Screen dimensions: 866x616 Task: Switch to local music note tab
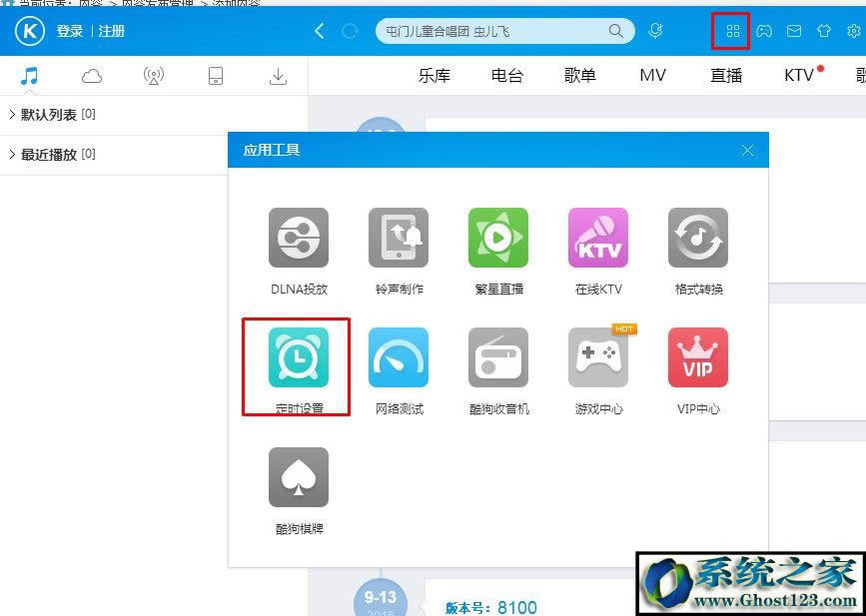pos(29,76)
